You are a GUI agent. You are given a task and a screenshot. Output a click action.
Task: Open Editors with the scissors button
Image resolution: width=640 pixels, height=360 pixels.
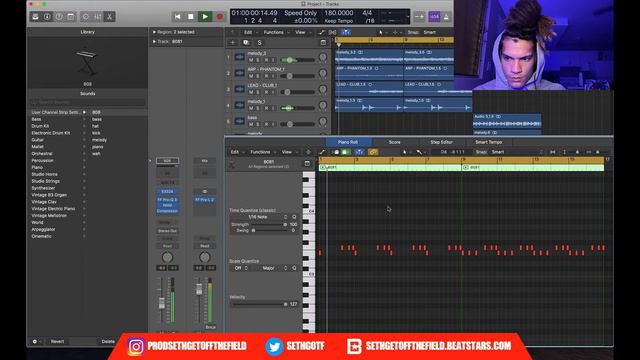pyautogui.click(x=109, y=17)
